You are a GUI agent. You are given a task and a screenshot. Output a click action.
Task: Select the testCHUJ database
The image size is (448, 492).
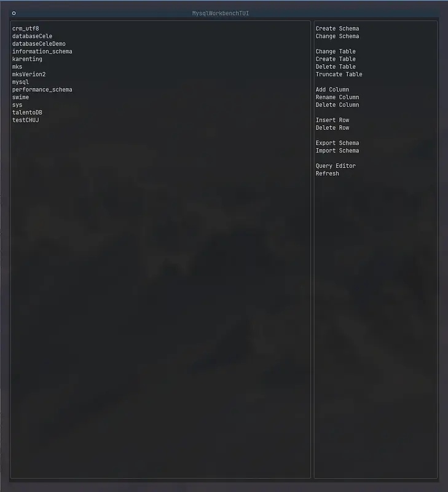(25, 120)
